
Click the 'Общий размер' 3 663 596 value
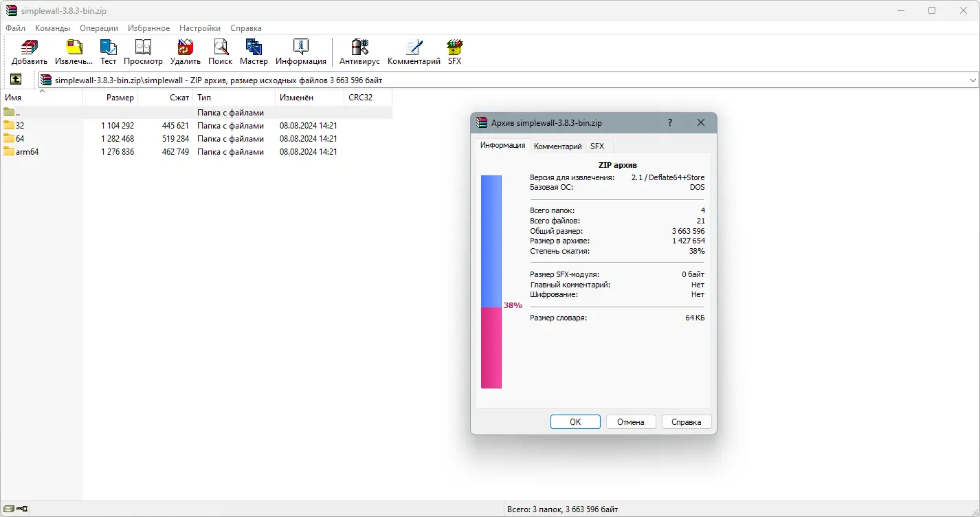(688, 231)
